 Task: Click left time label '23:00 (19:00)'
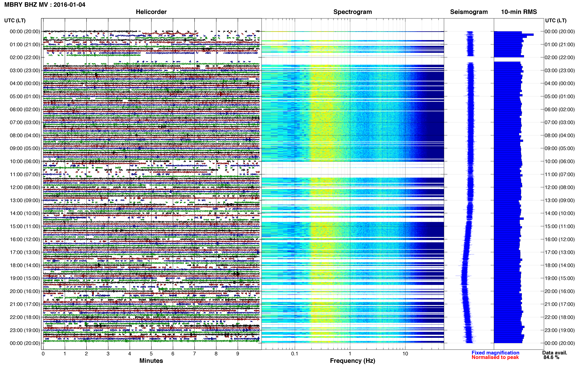(x=25, y=330)
